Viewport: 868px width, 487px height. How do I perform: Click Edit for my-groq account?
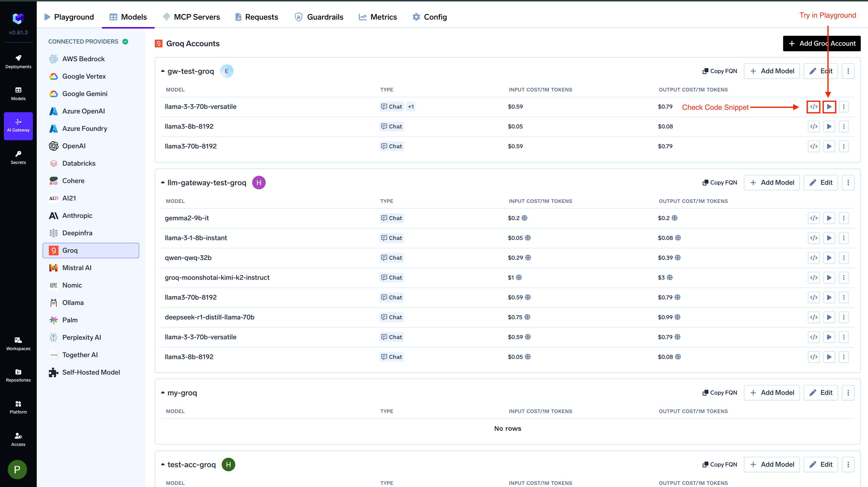point(820,393)
